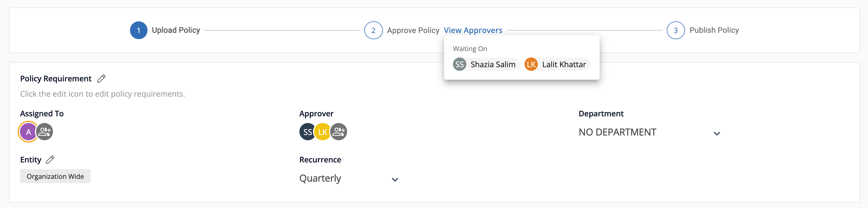868x208 pixels.
Task: Click the Entity edit pencil icon
Action: coord(50,160)
